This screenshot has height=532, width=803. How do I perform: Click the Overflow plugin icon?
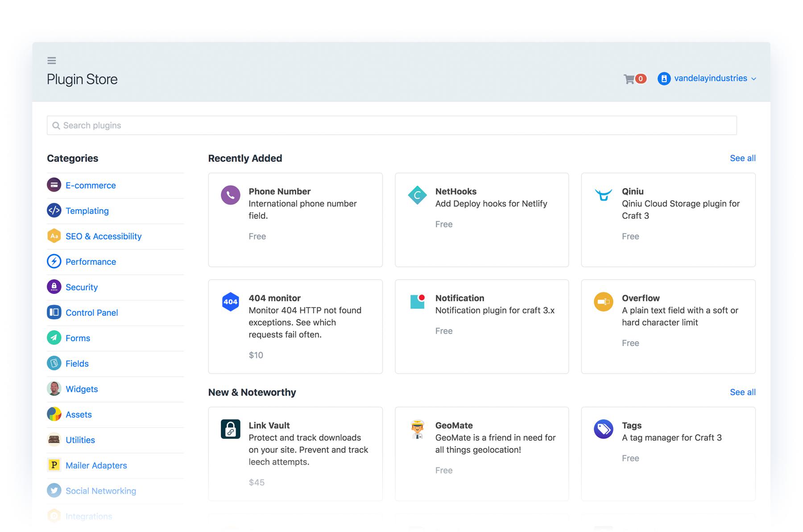pos(604,302)
